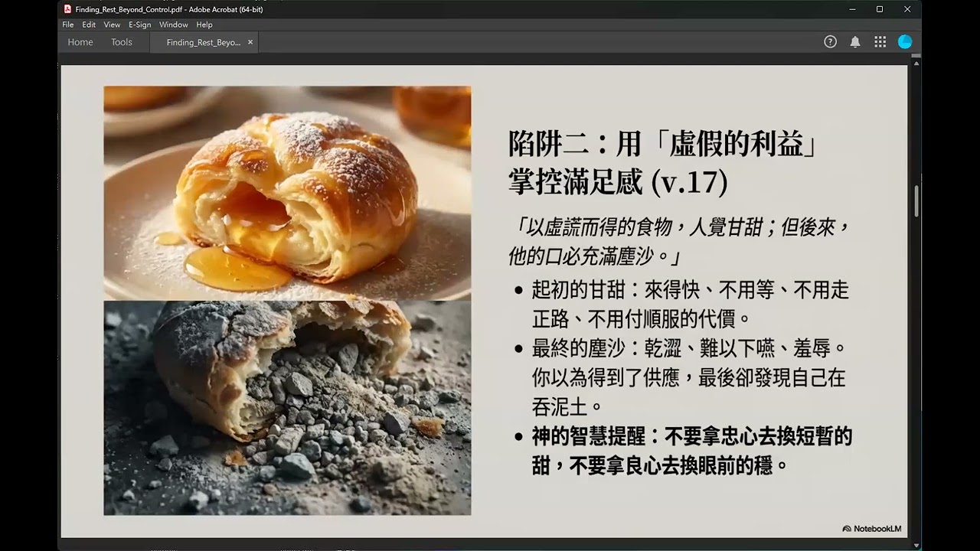This screenshot has width=980, height=551.
Task: Open the Help question mark icon
Action: coord(830,42)
